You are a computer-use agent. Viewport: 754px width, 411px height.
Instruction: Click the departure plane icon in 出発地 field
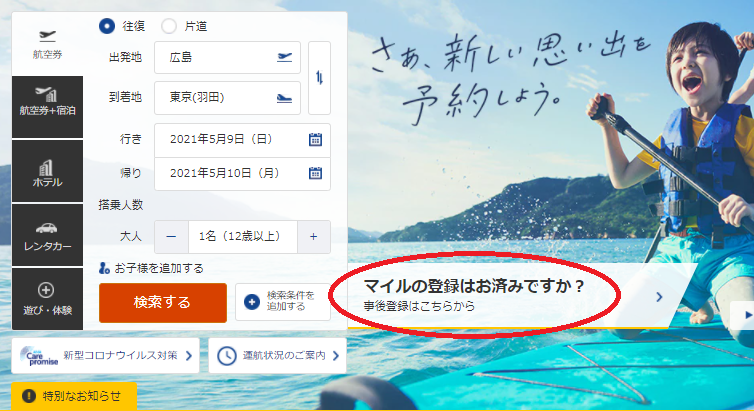[284, 57]
